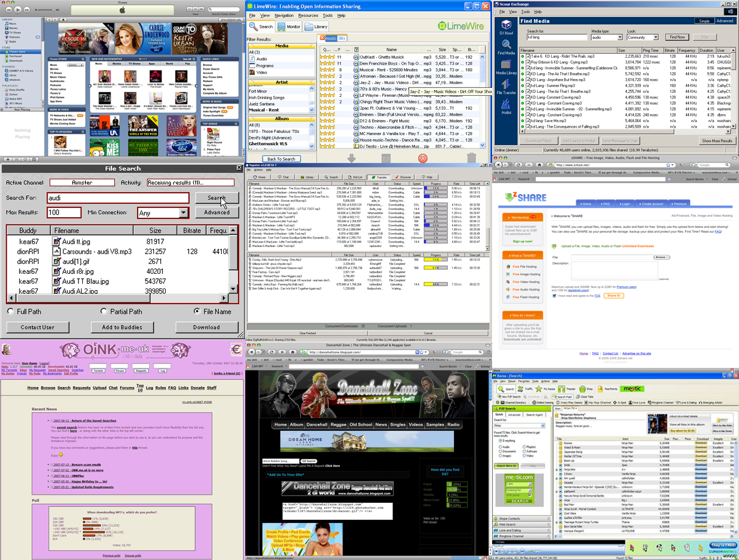Click Napster Discover toolbar button
The width and height of the screenshot is (739, 560).
(x=404, y=177)
